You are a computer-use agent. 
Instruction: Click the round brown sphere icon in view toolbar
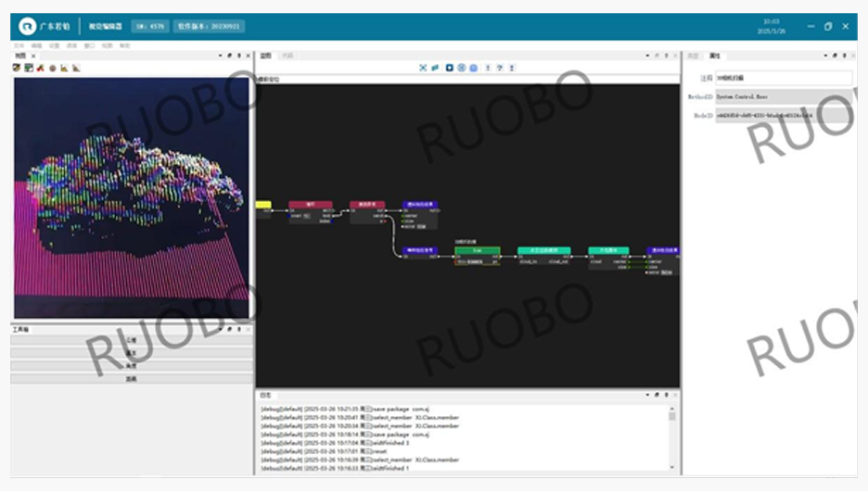52,68
